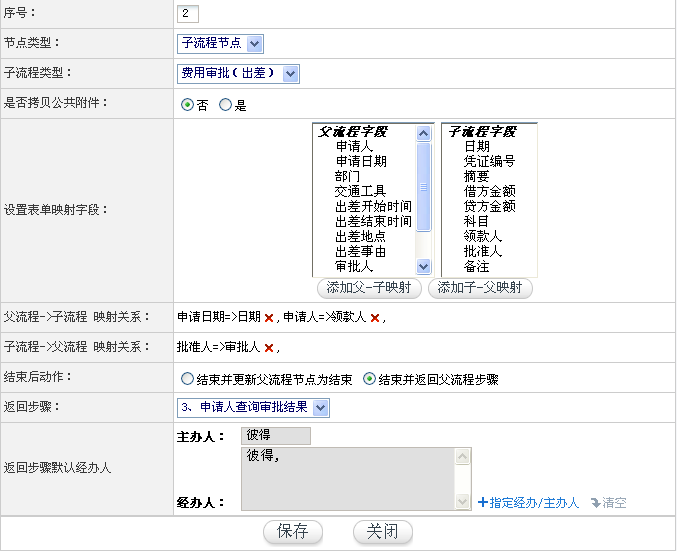Click the plus icon for 指定经办/主办人
The width and height of the screenshot is (677, 551).
pyautogui.click(x=483, y=503)
